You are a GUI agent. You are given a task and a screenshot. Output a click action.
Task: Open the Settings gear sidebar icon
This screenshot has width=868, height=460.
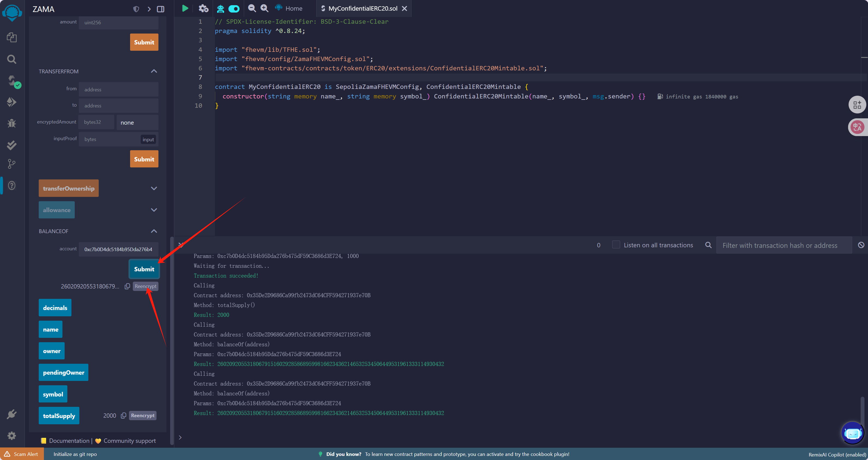click(x=12, y=435)
